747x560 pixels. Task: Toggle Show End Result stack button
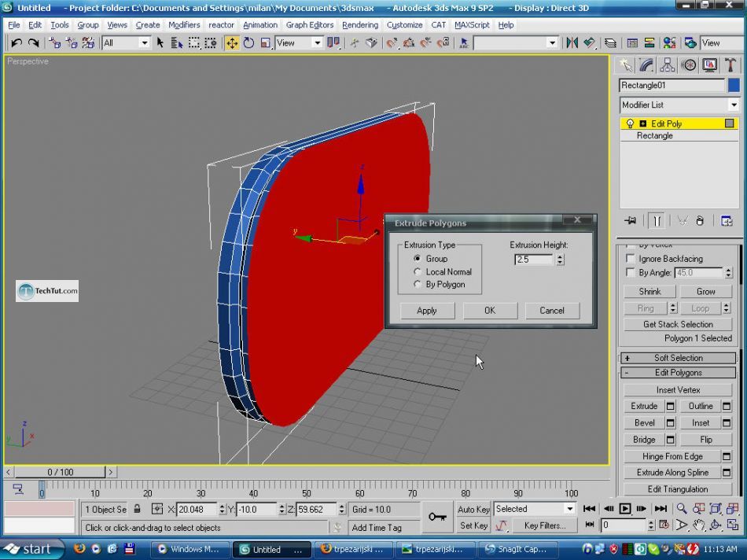click(657, 221)
